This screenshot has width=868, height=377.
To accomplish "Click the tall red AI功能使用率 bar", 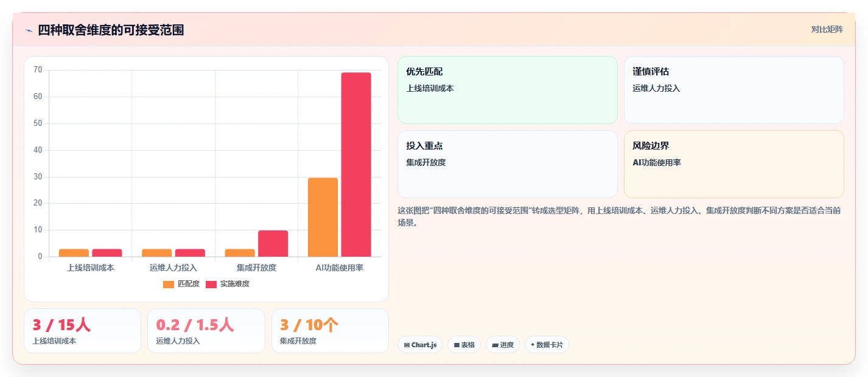I will coord(356,165).
